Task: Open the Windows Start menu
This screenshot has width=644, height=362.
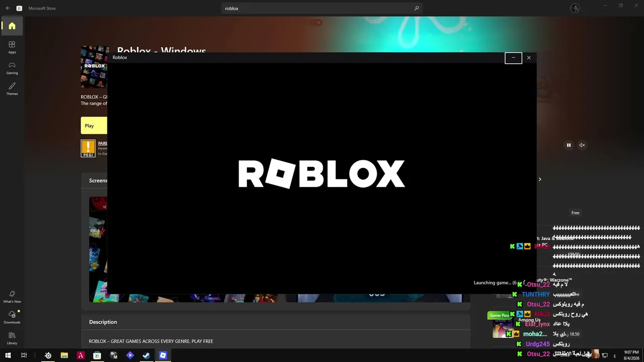Action: [x=8, y=355]
